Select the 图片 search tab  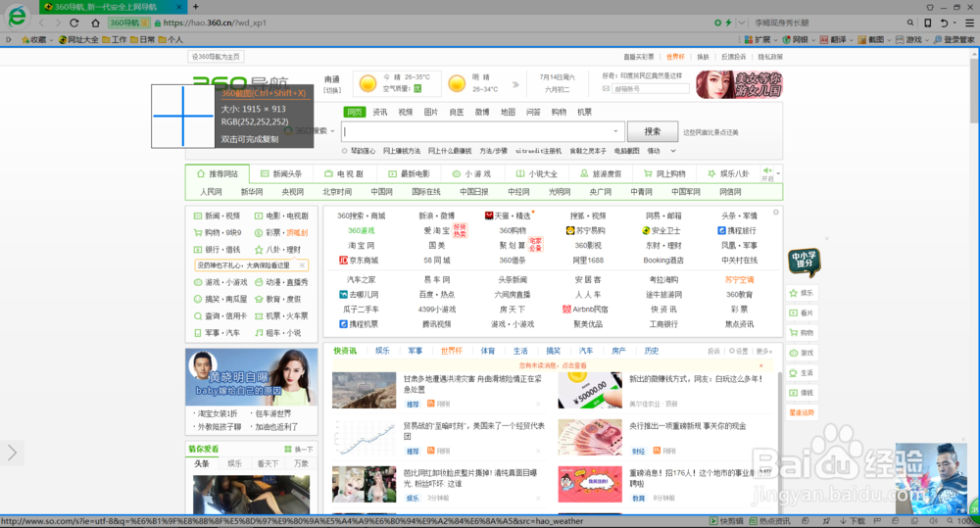[431, 112]
